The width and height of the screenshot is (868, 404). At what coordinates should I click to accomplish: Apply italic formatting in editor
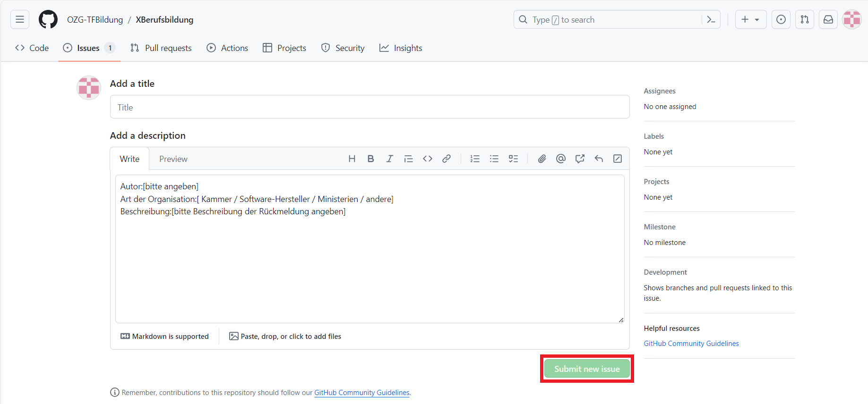click(x=389, y=159)
